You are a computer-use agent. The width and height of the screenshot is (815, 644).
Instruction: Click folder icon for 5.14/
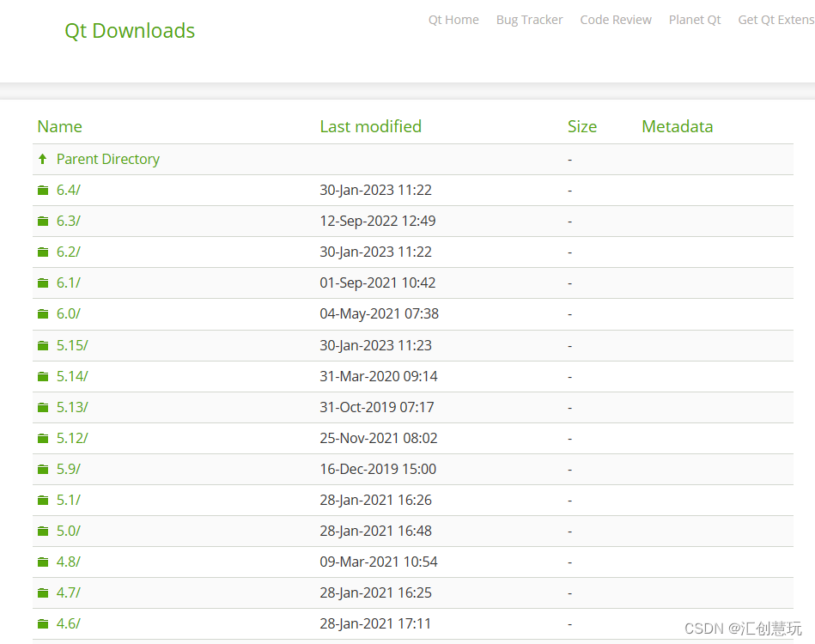(x=43, y=376)
